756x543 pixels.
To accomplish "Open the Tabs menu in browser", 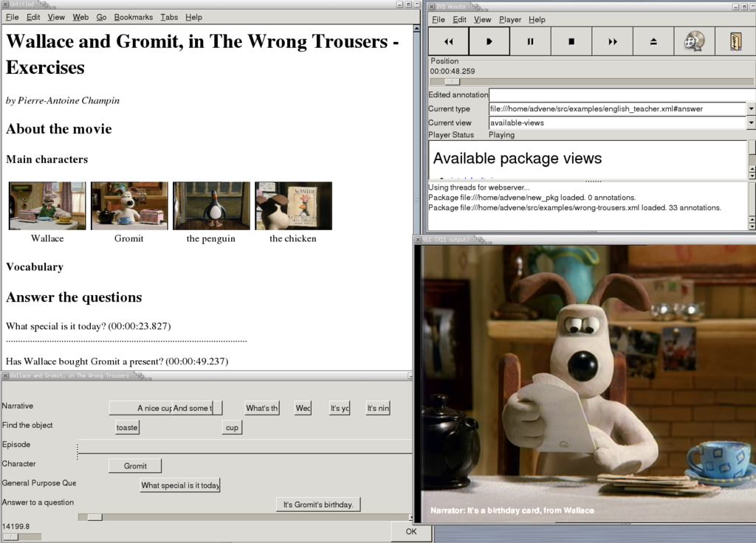I will tap(169, 17).
